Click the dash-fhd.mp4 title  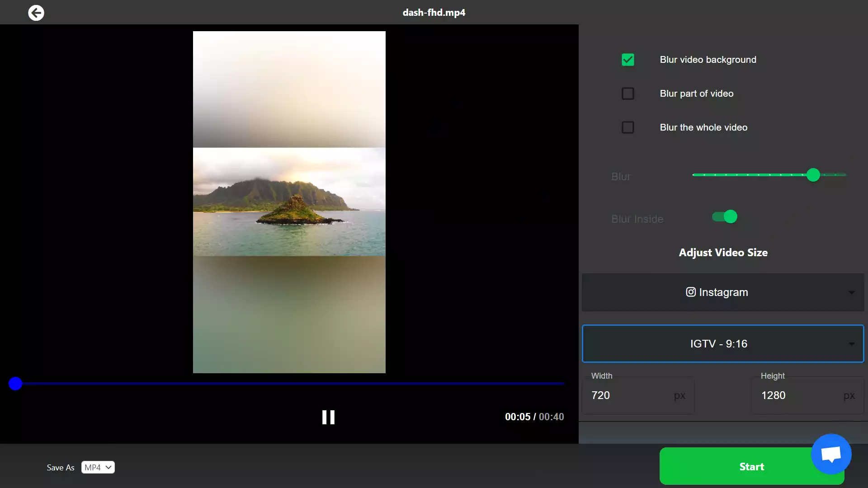tap(434, 12)
